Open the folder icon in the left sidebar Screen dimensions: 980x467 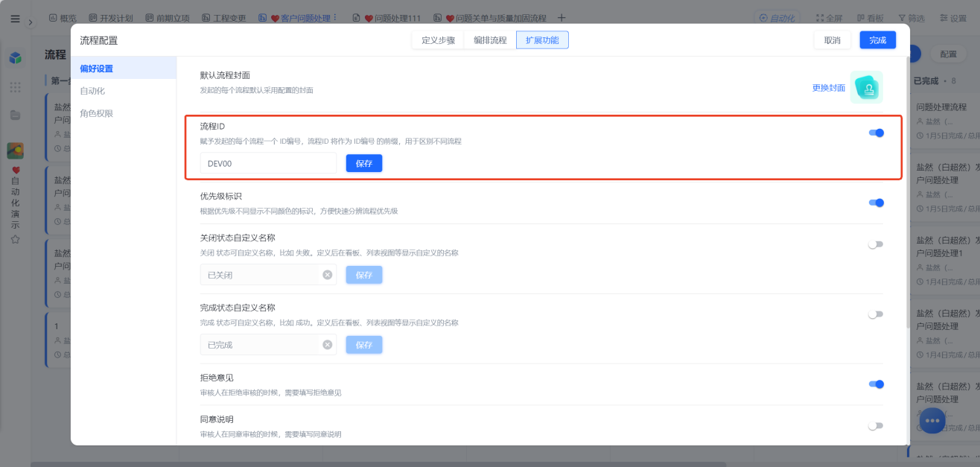tap(15, 115)
